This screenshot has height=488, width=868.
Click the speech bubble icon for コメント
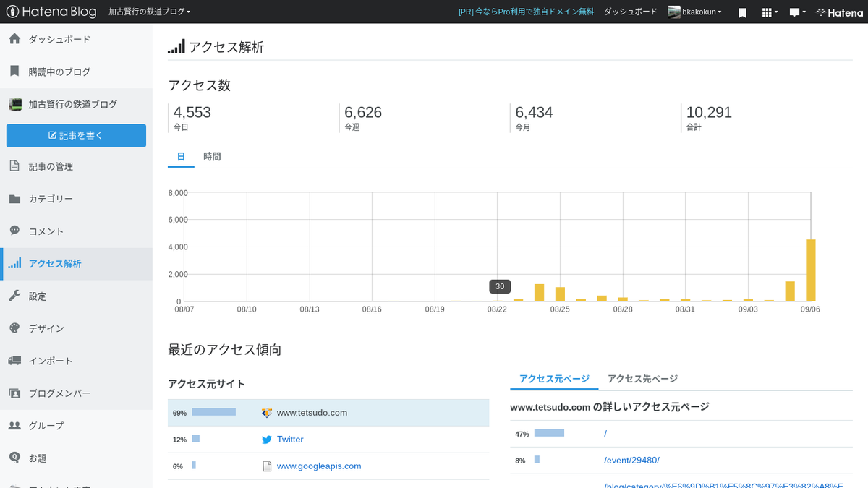pos(14,231)
